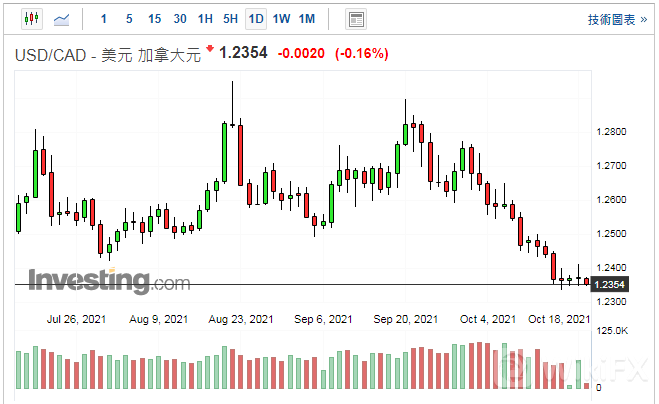Select the 1W timeframe

[x=281, y=19]
